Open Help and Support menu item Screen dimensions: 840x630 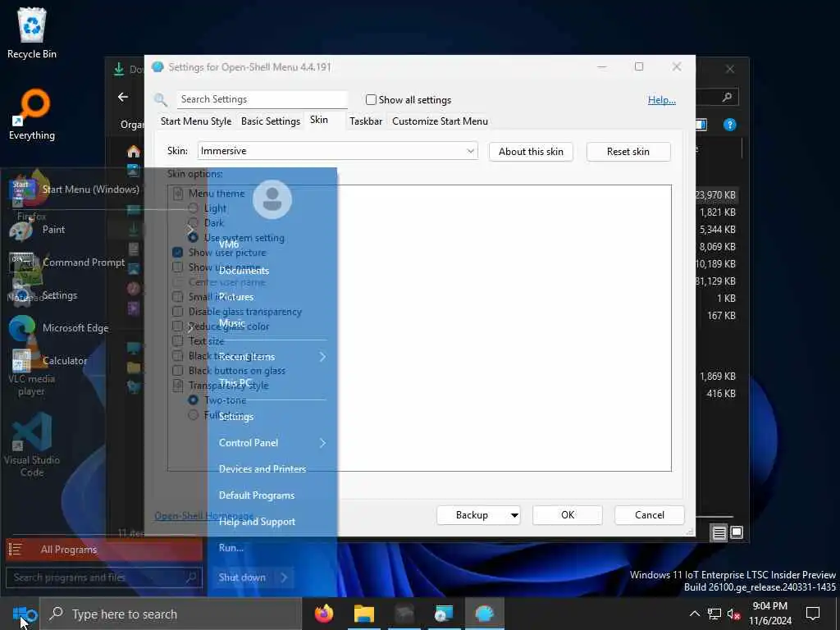click(257, 522)
